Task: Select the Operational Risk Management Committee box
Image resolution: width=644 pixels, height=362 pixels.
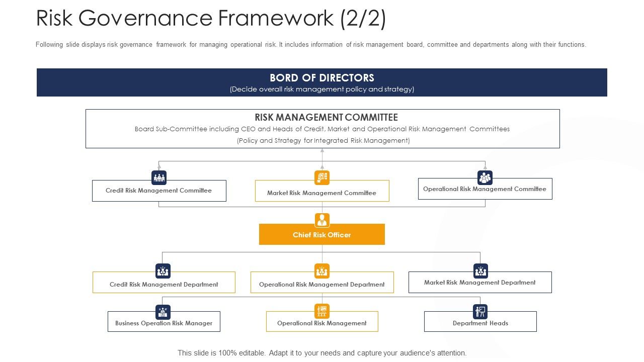Action: pyautogui.click(x=485, y=189)
